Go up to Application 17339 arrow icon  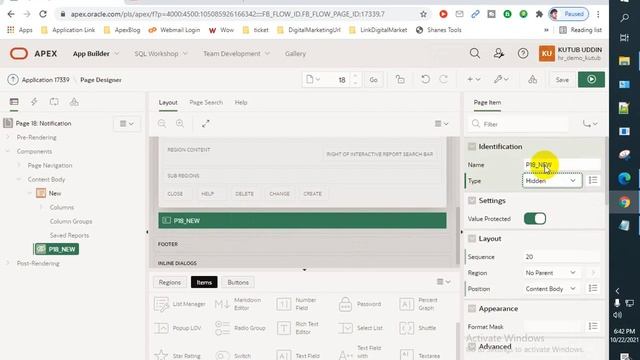13,80
